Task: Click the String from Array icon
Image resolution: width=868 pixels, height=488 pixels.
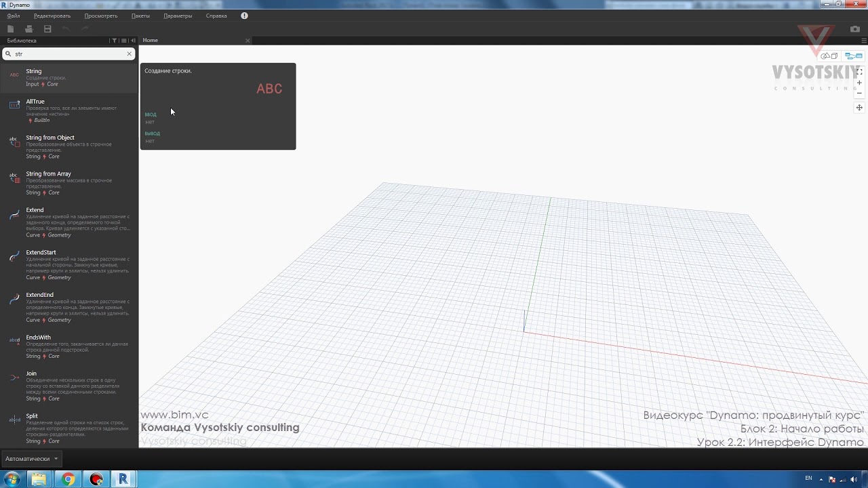Action: pos(14,178)
